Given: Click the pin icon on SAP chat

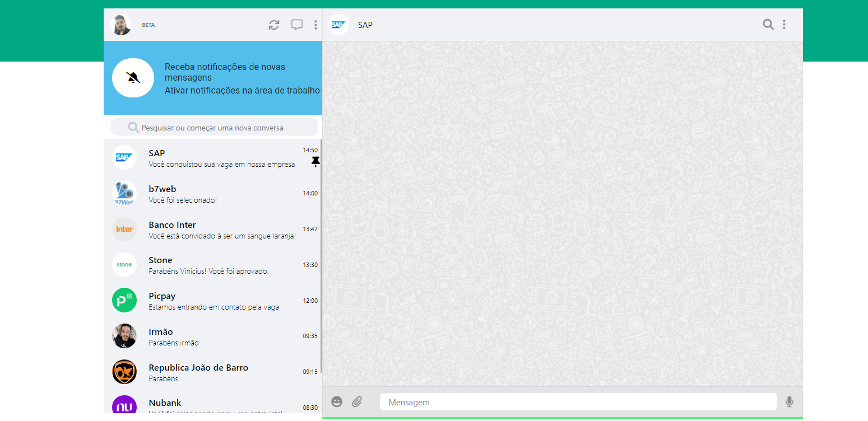Looking at the screenshot, I should click(x=315, y=162).
